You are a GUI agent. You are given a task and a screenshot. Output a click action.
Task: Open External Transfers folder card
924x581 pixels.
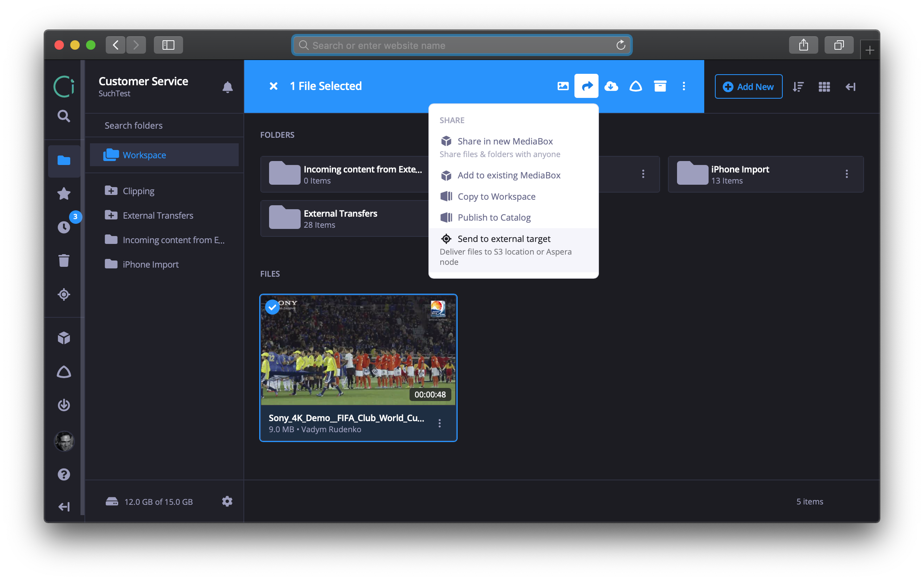[345, 219]
